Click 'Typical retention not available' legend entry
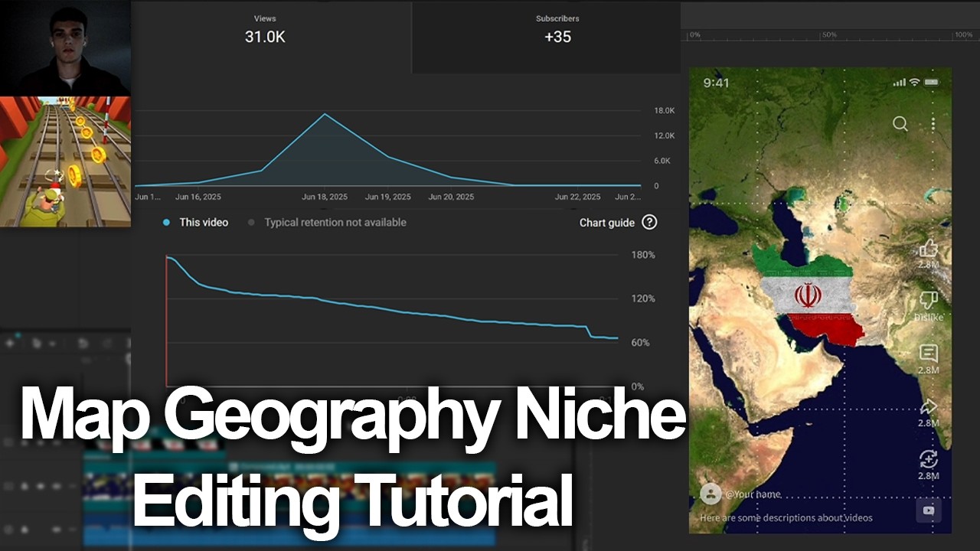 pyautogui.click(x=328, y=223)
